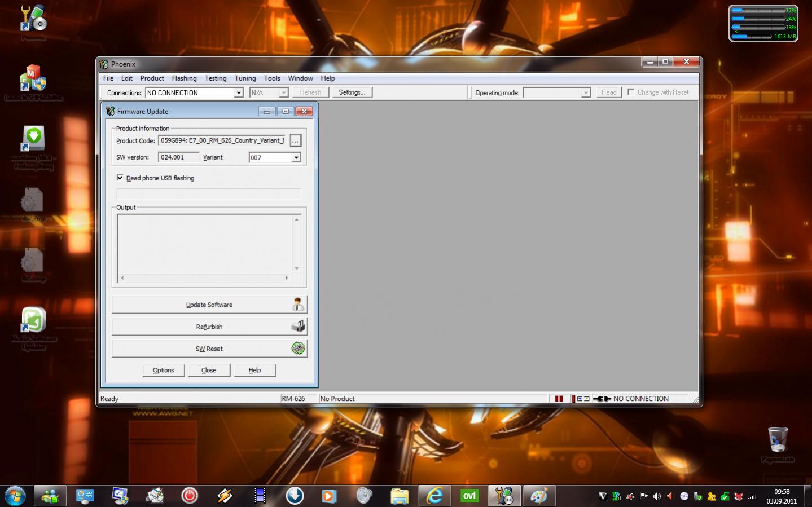Open Internet Explorer from the taskbar
Viewport: 812px width, 507px height.
434,496
